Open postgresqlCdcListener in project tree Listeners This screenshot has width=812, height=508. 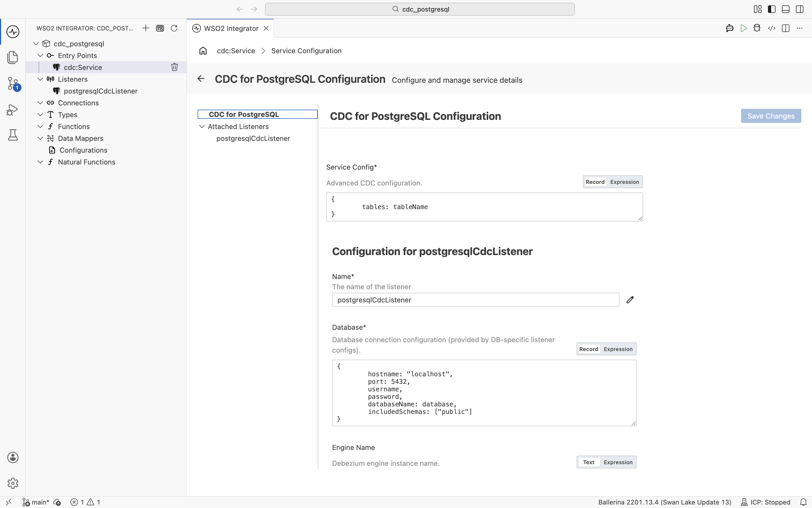[101, 91]
